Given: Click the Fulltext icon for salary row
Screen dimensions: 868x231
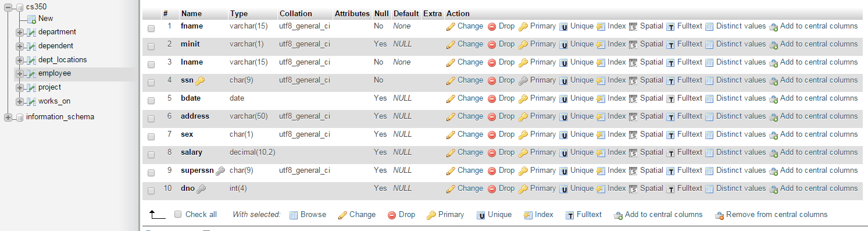Looking at the screenshot, I should point(670,153).
